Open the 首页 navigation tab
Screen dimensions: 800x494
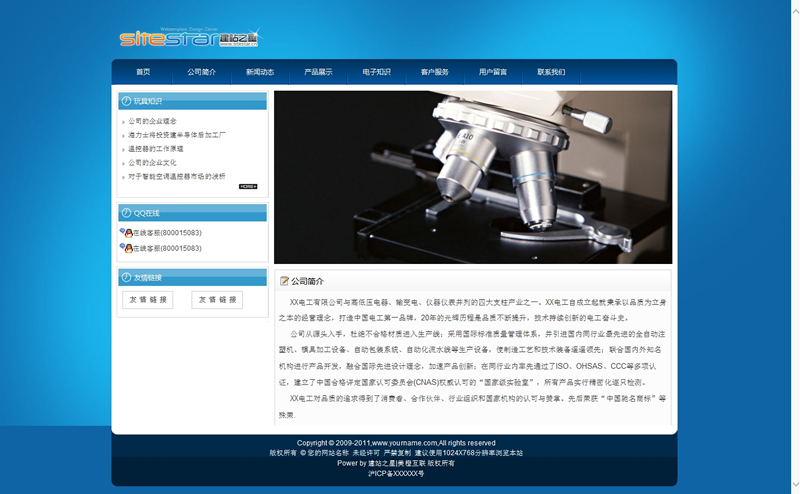(x=143, y=72)
